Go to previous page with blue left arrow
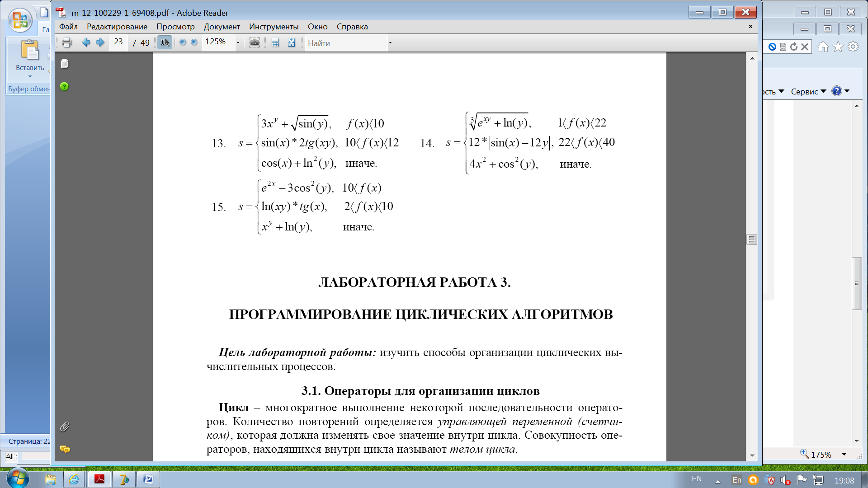This screenshot has height=488, width=868. (x=86, y=42)
